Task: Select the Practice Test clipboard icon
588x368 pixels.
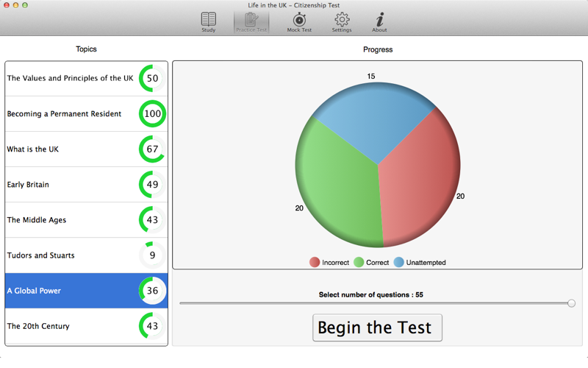Action: click(251, 22)
